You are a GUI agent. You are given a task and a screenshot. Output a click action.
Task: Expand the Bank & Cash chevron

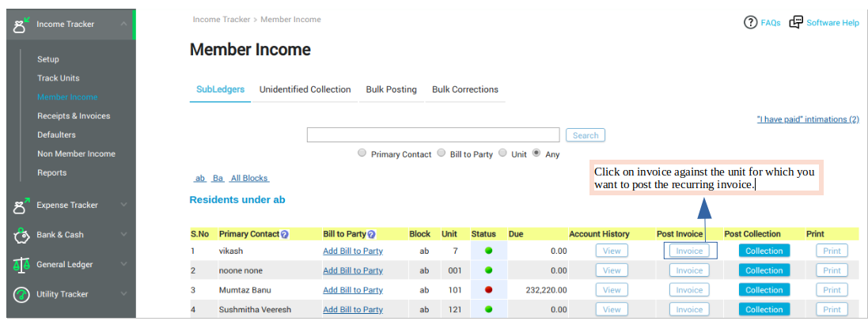coord(123,235)
